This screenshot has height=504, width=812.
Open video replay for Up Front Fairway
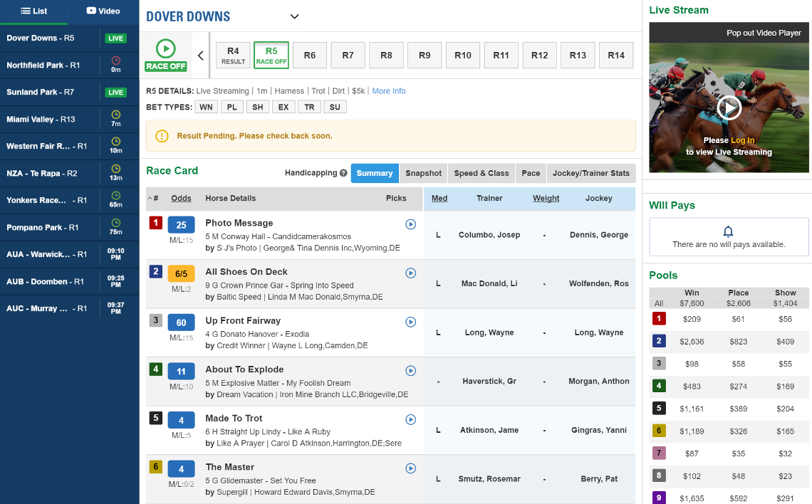pos(410,321)
